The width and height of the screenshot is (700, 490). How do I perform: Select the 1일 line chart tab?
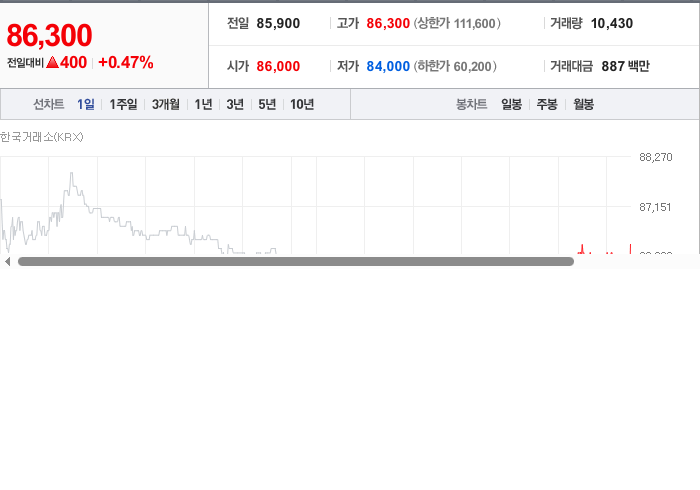pos(86,104)
